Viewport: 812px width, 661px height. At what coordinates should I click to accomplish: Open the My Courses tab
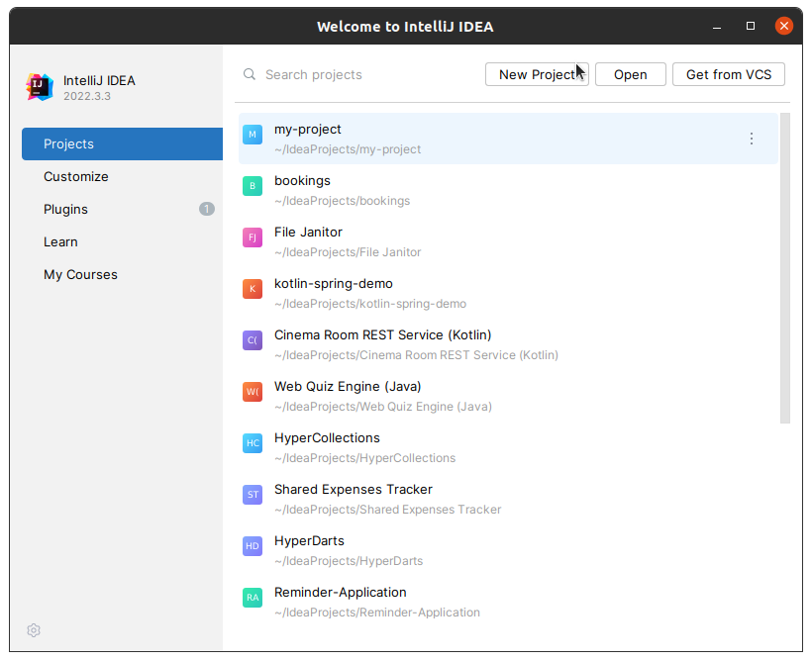122,274
